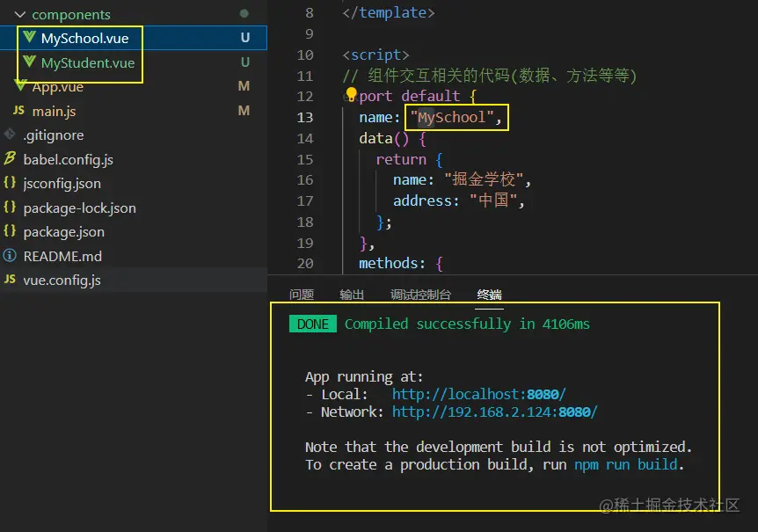Click the U status badge on MyStudent.vue

245,62
